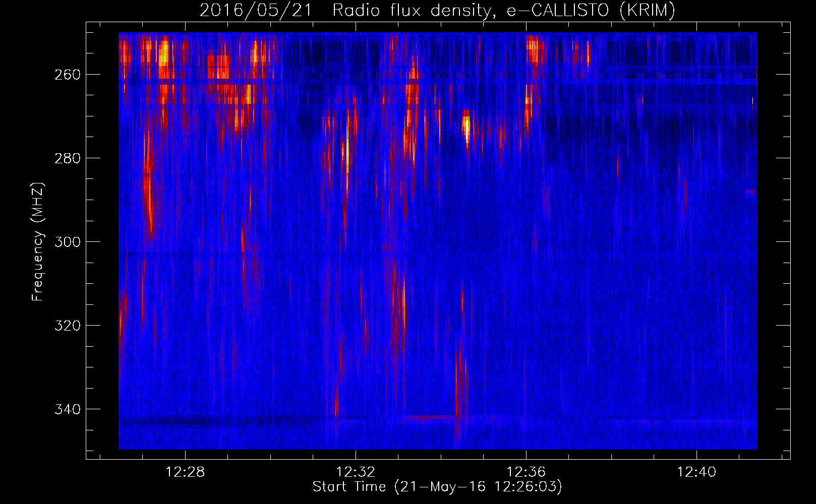Click the 'Frequency (MHZ)' y-axis label
Image resolution: width=816 pixels, height=504 pixels.
pos(38,241)
